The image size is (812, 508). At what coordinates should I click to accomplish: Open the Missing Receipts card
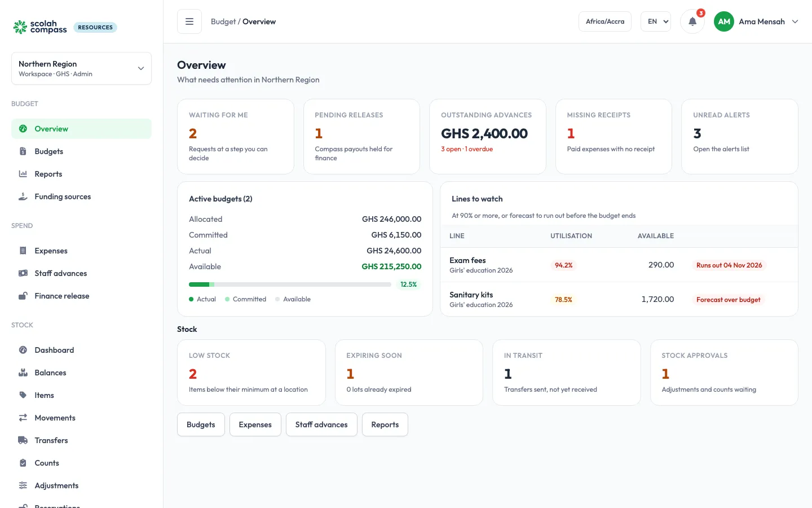[x=614, y=137]
